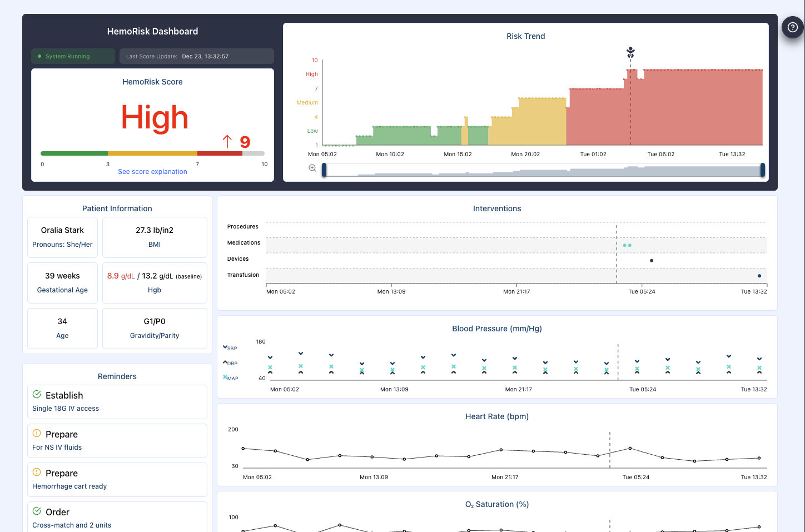Click the zoom magnifier icon below Risk Trend
The width and height of the screenshot is (805, 532).
pos(312,167)
